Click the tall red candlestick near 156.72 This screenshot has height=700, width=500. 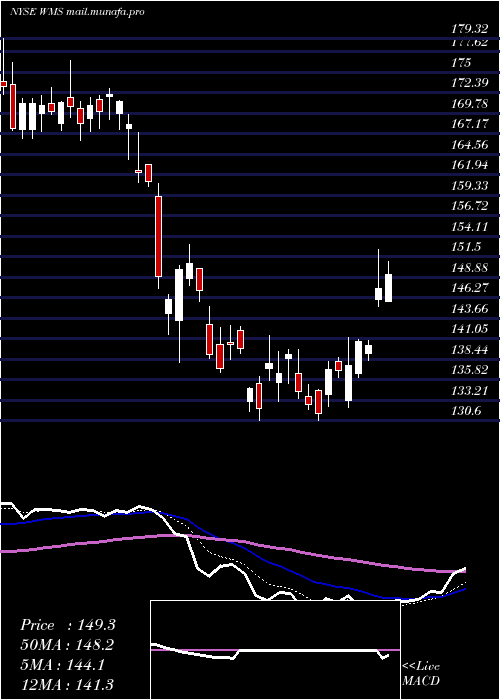click(x=158, y=237)
